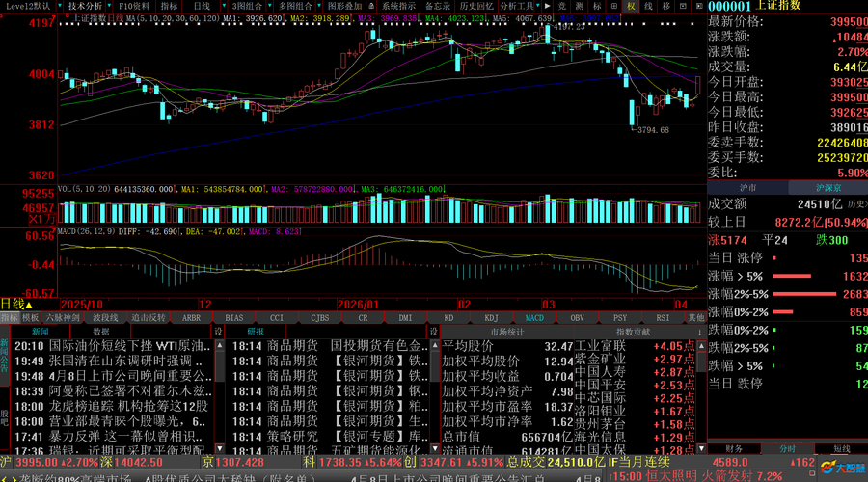
Task: Select the 分时 tab at bottom right
Action: tap(787, 449)
